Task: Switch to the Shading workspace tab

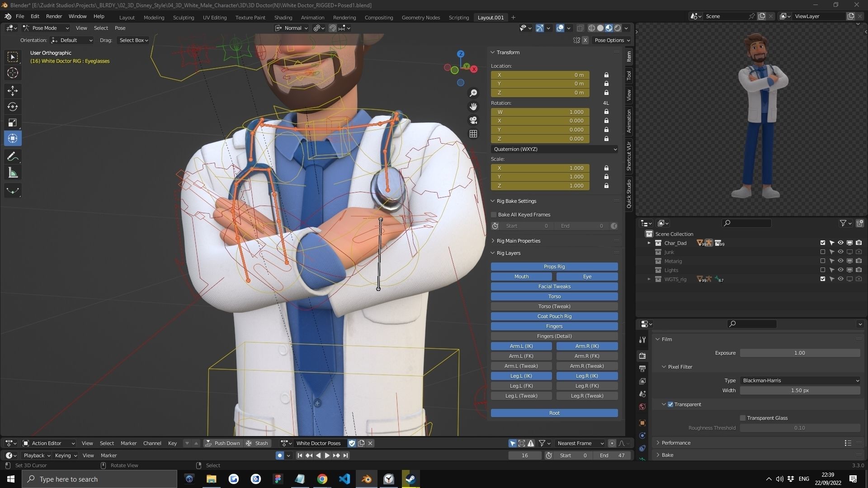Action: pos(283,17)
